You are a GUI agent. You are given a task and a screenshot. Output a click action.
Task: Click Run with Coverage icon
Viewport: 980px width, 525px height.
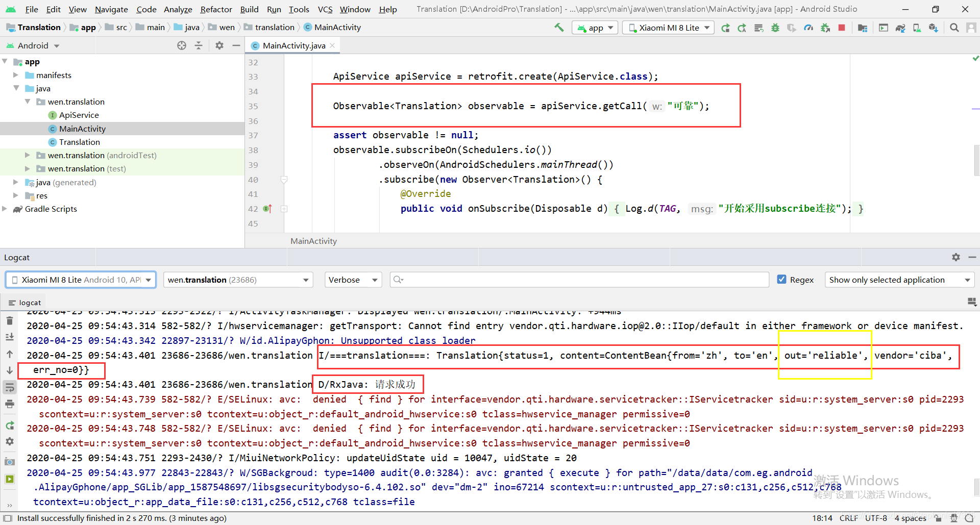tap(792, 28)
